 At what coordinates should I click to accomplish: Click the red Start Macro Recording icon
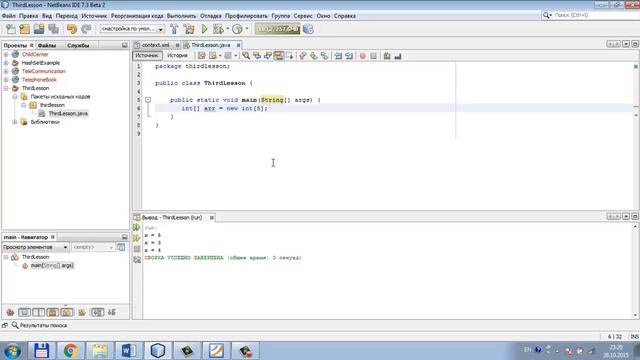[362, 56]
